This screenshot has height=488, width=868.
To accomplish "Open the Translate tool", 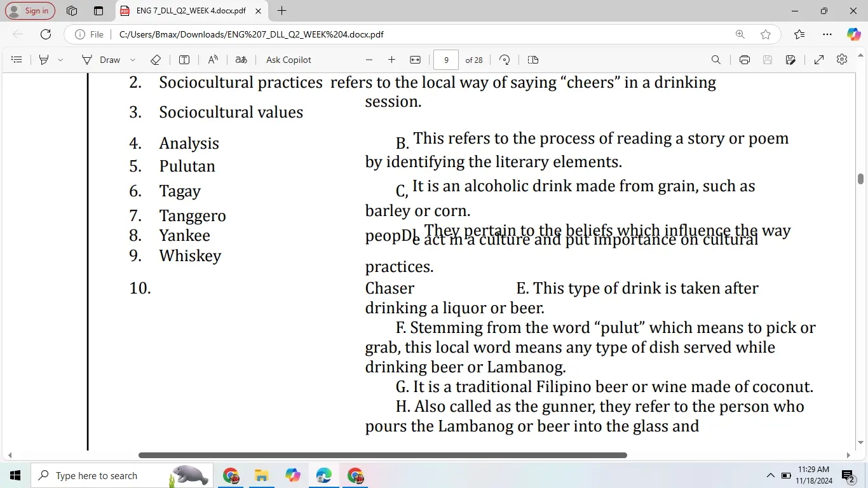I will [x=241, y=60].
